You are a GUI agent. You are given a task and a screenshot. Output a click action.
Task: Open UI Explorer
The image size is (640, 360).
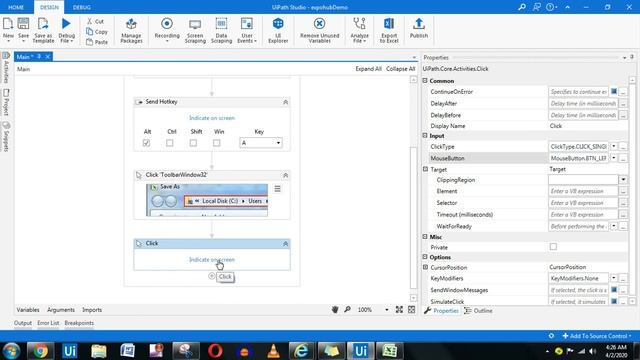point(278,30)
